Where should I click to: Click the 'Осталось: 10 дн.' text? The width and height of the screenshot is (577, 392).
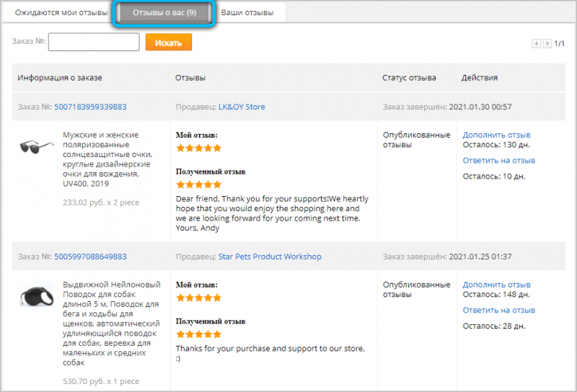pos(494,177)
